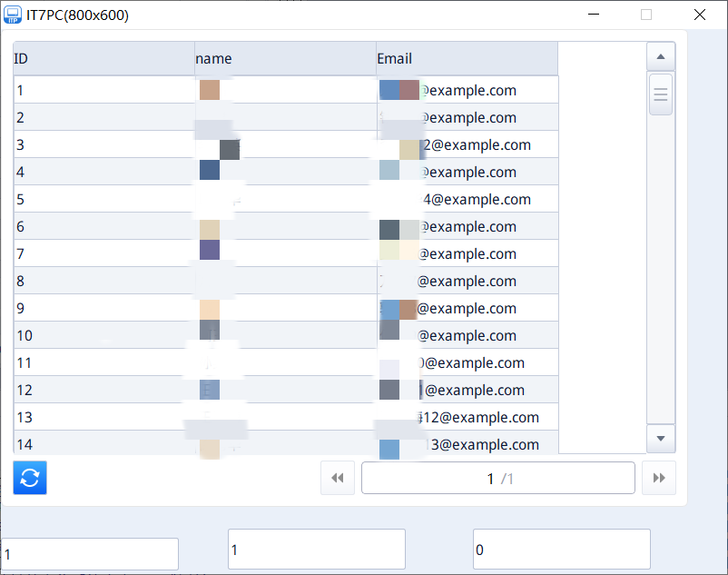Select the ID cell of row 6

[104, 226]
